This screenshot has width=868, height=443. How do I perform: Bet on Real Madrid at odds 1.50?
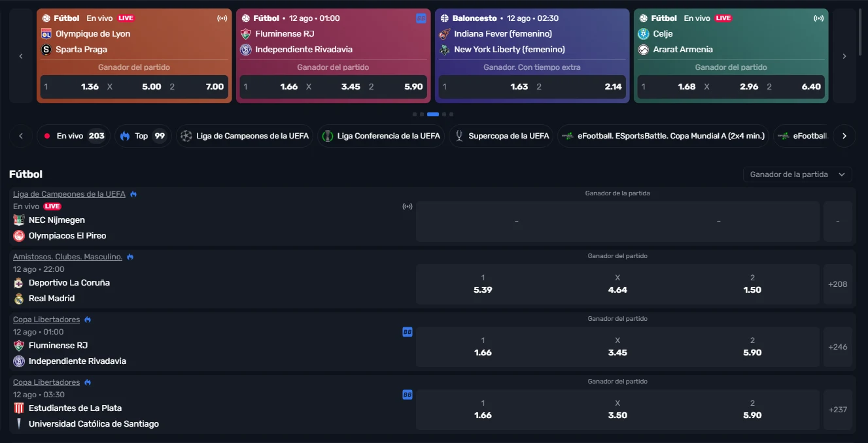(x=752, y=284)
